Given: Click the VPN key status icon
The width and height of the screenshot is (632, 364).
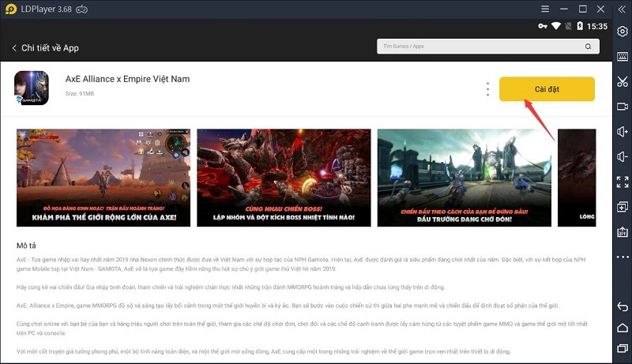Looking at the screenshot, I should pyautogui.click(x=543, y=26).
